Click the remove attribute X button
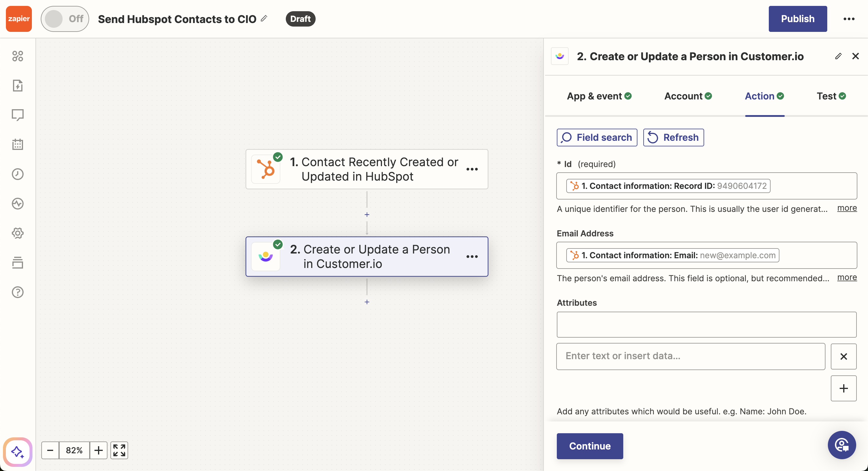This screenshot has width=868, height=471. pyautogui.click(x=843, y=356)
